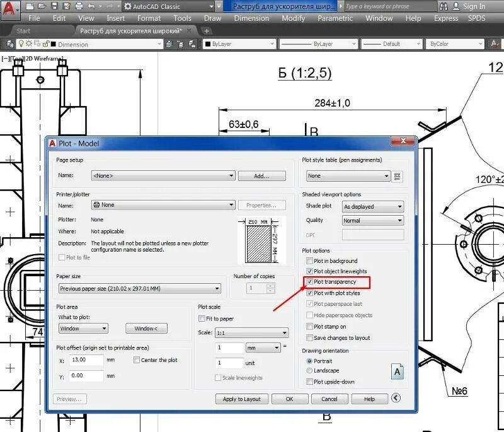Screen dimensions: 504x432
Task: Enable Save changes to layout checkbox
Action: tap(309, 338)
